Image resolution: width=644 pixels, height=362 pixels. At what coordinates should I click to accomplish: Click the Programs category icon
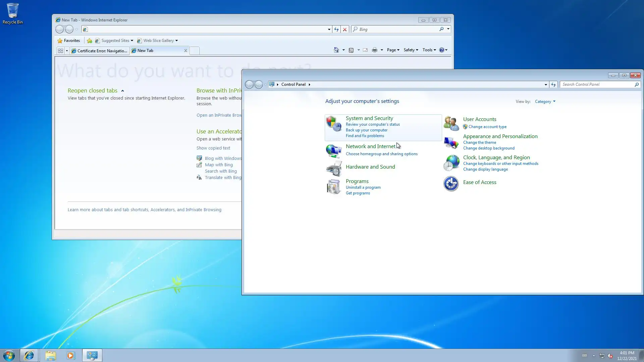click(x=333, y=187)
